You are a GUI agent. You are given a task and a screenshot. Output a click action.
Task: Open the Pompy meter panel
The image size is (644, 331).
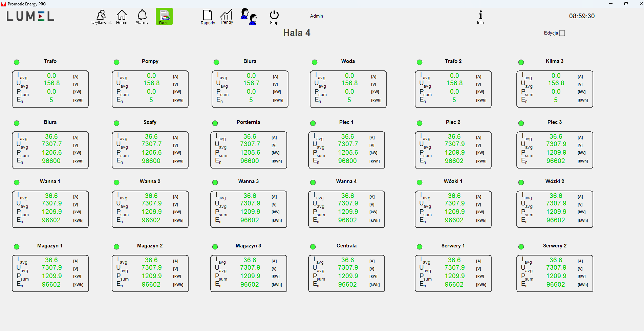coord(150,89)
